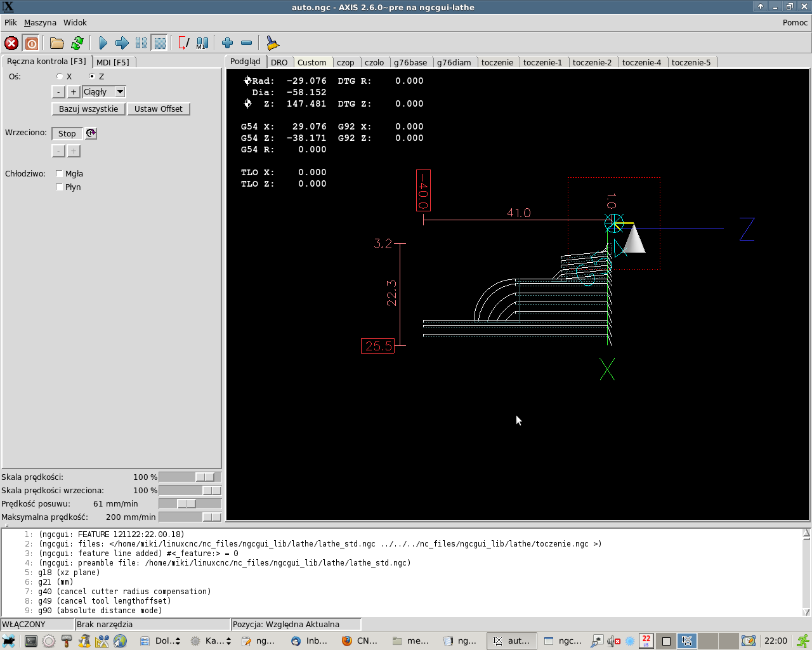Image resolution: width=812 pixels, height=650 pixels.
Task: Click Skala prędkości slider
Action: pyautogui.click(x=190, y=477)
